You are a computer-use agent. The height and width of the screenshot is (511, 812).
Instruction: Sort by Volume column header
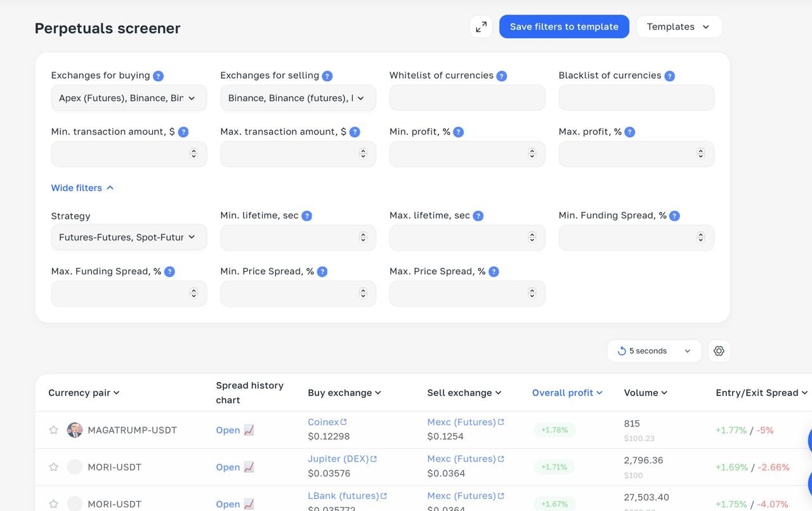645,393
